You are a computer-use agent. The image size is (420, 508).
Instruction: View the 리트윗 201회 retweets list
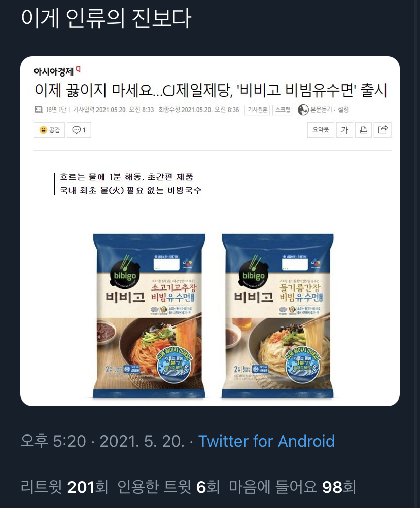64,487
